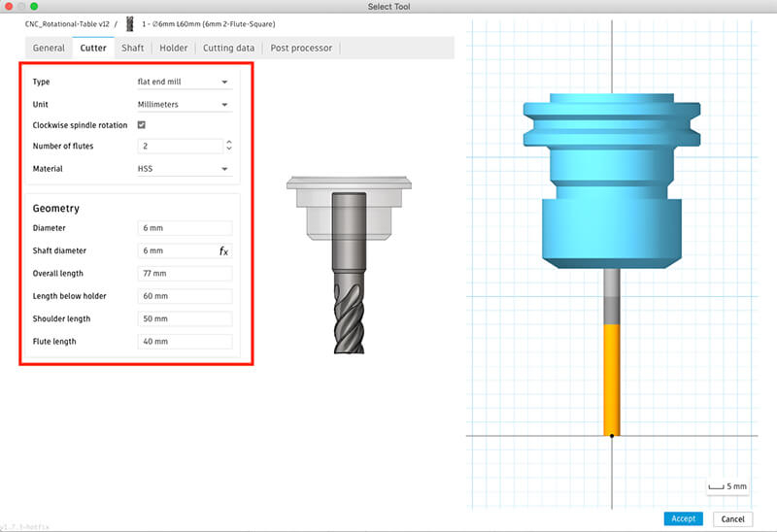Expand the Material dropdown showing HSS
Viewport: 777px width, 532px height.
point(184,168)
